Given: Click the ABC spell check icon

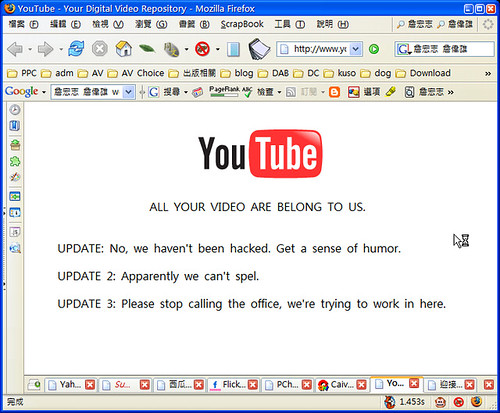Looking at the screenshot, I should click(x=247, y=92).
